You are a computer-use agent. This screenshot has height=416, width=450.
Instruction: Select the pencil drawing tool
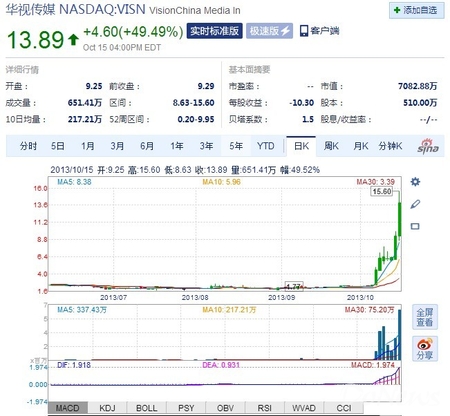coord(415,204)
